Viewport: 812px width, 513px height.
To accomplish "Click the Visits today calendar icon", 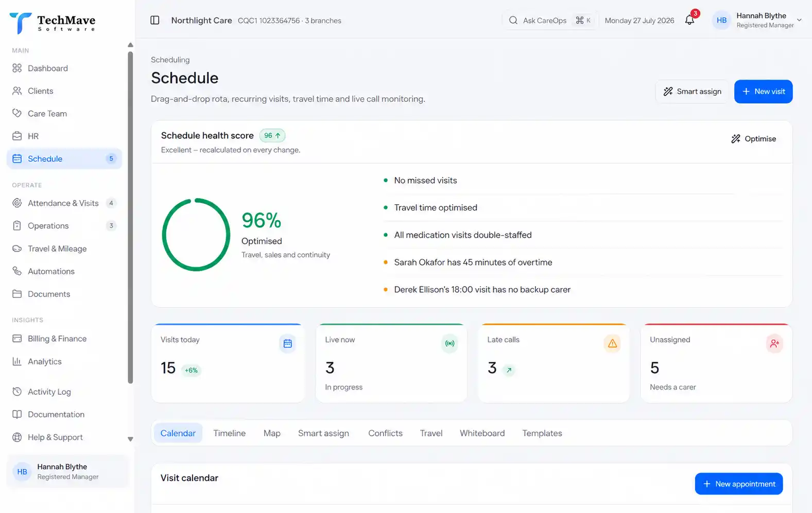I will click(x=288, y=343).
